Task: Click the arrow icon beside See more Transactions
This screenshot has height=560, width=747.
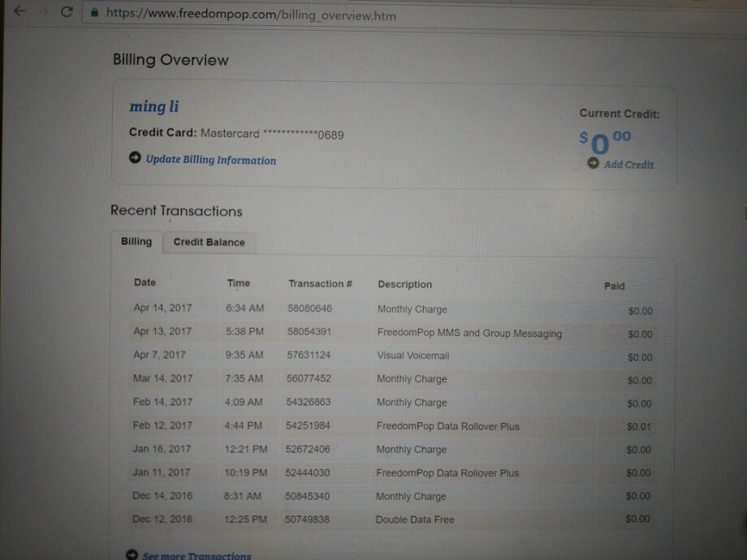Action: pos(132,555)
